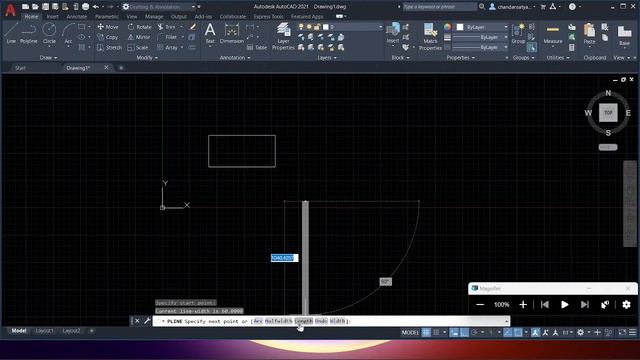Screen dimensions: 640x360
Task: Click the Stretch tool
Action: tap(109, 48)
